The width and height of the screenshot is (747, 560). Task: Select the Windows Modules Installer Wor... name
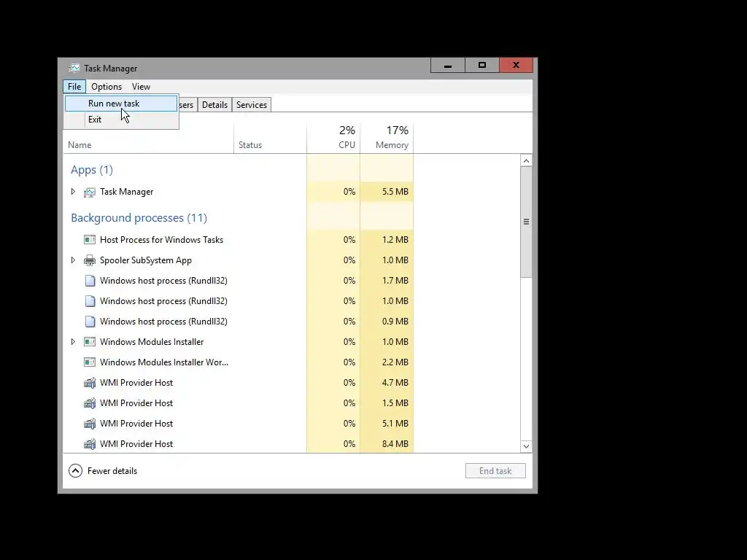tap(164, 362)
